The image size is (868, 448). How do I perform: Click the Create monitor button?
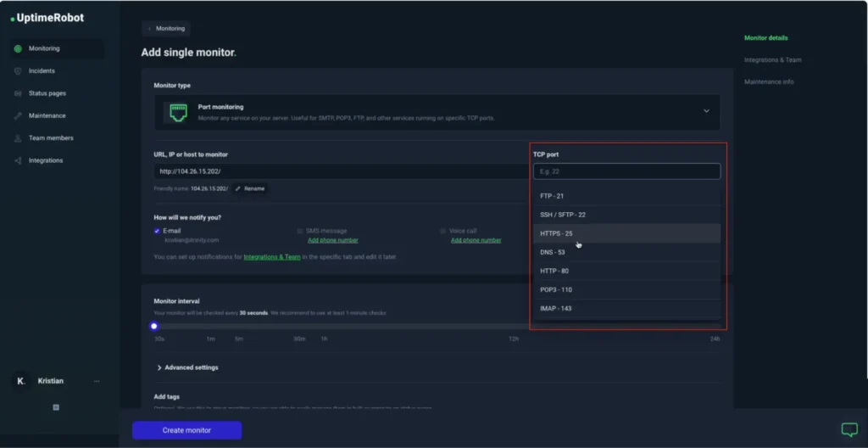point(186,430)
